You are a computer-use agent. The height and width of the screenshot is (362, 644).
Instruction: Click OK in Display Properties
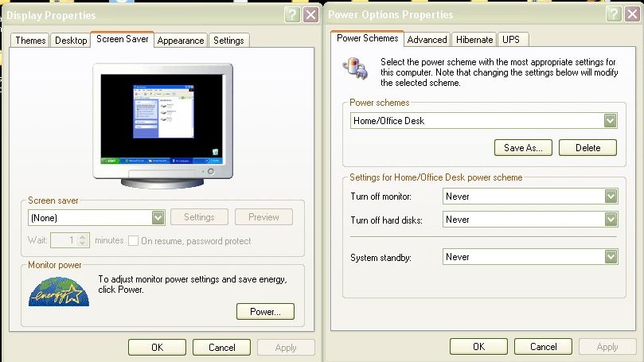point(157,347)
